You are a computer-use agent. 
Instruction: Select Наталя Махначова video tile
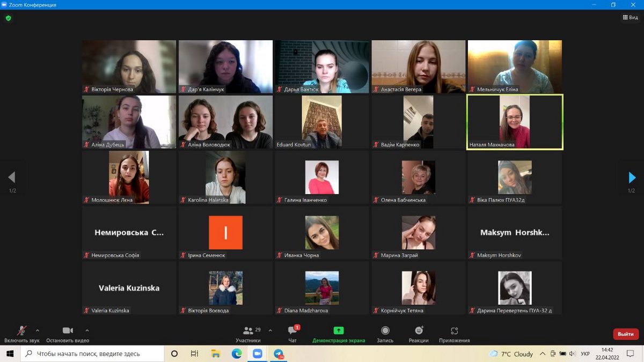coord(515,122)
